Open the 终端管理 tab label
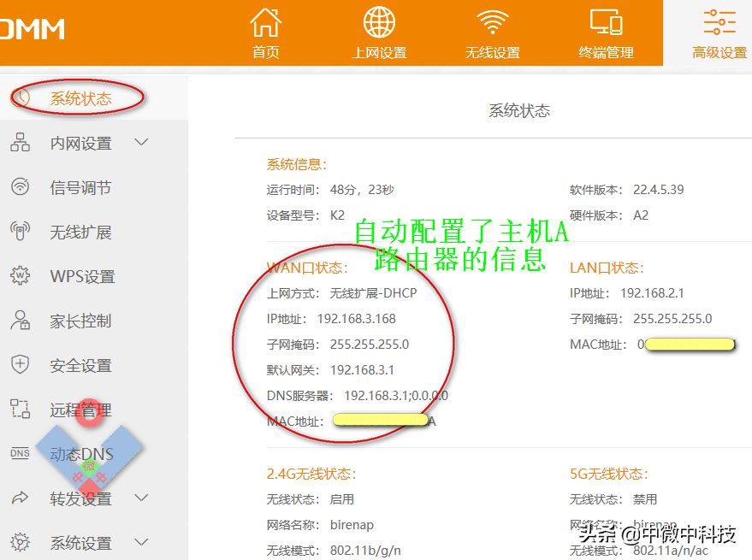Image resolution: width=752 pixels, height=560 pixels. pyautogui.click(x=607, y=52)
